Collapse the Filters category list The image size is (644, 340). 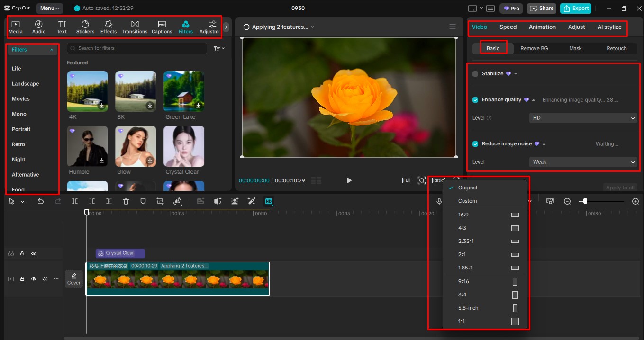tap(51, 49)
